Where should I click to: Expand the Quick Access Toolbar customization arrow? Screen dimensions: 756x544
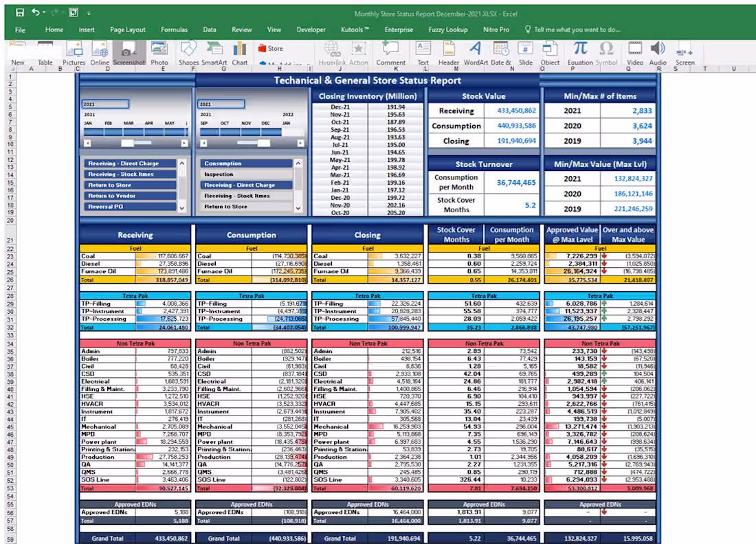89,12
